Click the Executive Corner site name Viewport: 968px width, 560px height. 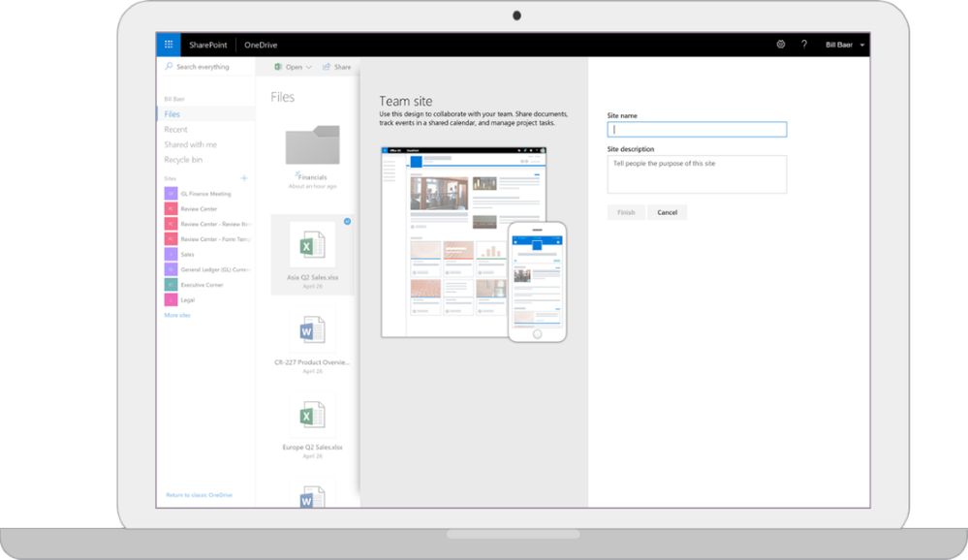[x=202, y=285]
